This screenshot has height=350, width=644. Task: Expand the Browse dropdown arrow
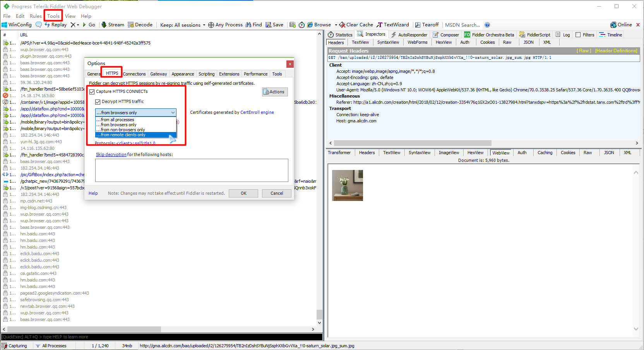[336, 25]
